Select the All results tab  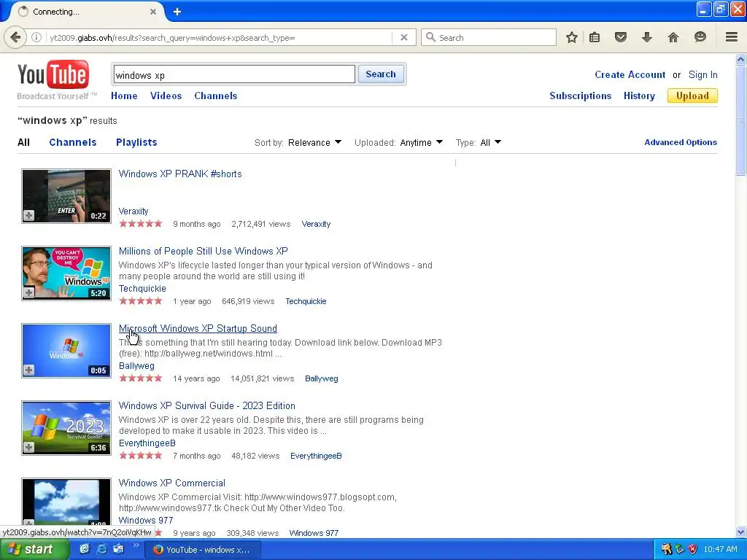23,142
